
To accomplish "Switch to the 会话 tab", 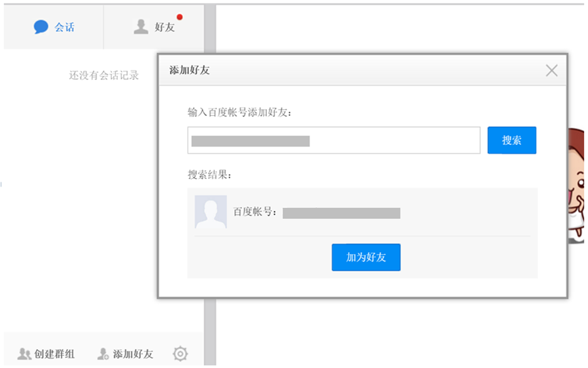I will click(x=54, y=27).
